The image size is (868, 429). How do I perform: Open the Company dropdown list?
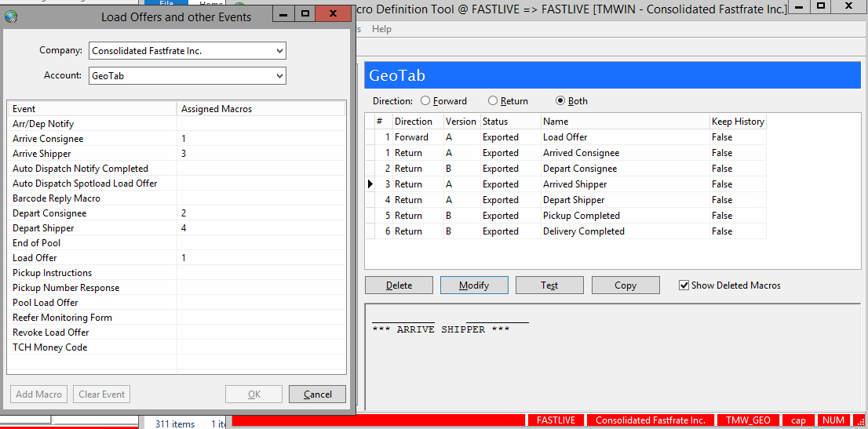[x=279, y=51]
